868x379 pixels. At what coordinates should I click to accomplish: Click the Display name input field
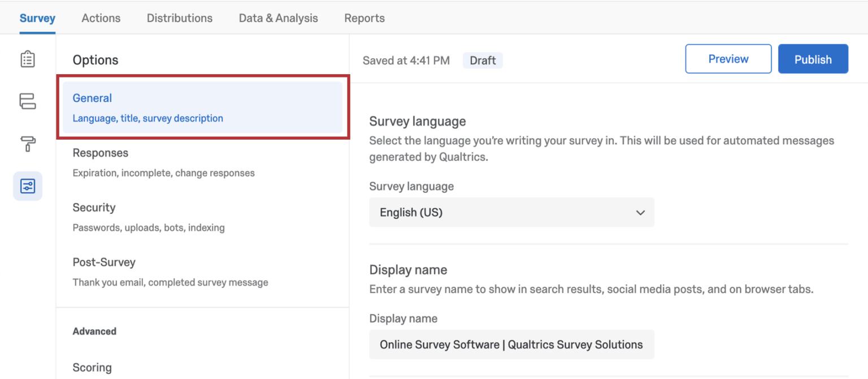511,344
